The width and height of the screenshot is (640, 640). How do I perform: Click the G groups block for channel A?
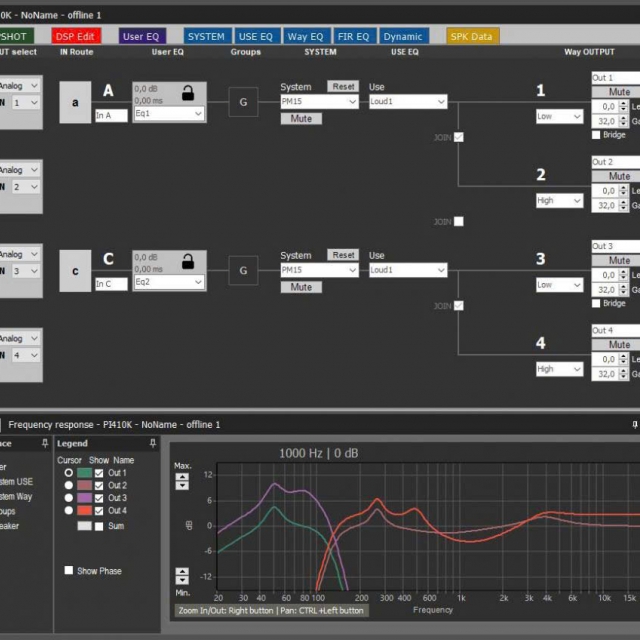click(x=245, y=102)
